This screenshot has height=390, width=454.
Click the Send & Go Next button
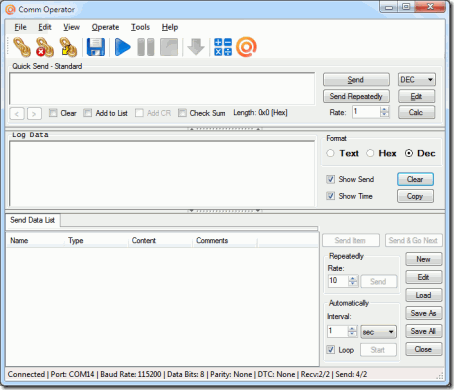(x=414, y=240)
